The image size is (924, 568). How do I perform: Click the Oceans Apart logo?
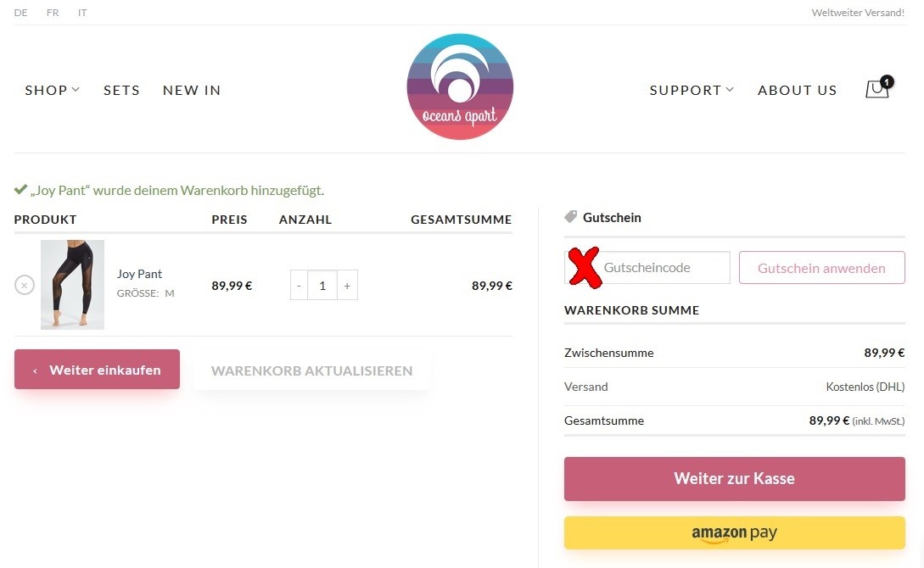pos(460,86)
